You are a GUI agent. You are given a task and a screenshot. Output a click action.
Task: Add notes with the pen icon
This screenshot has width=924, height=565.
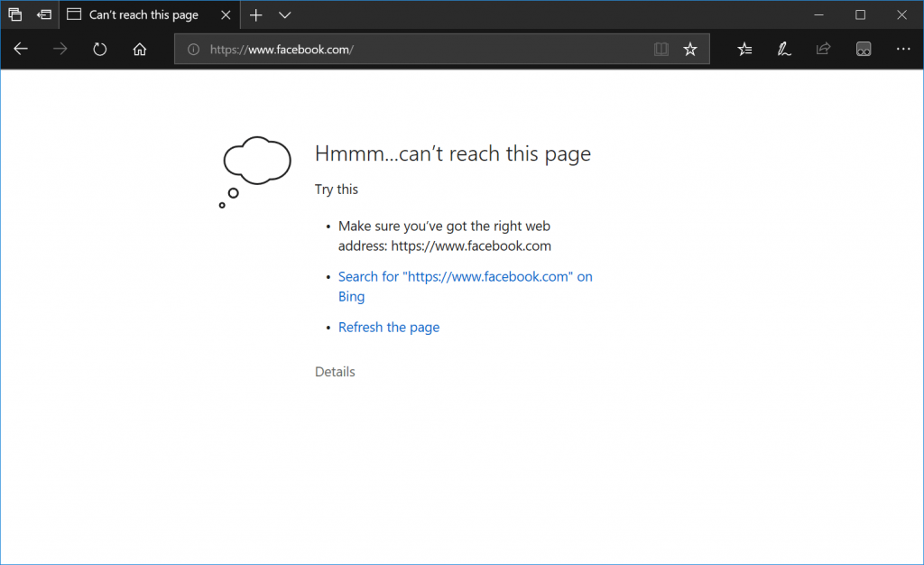click(x=784, y=49)
